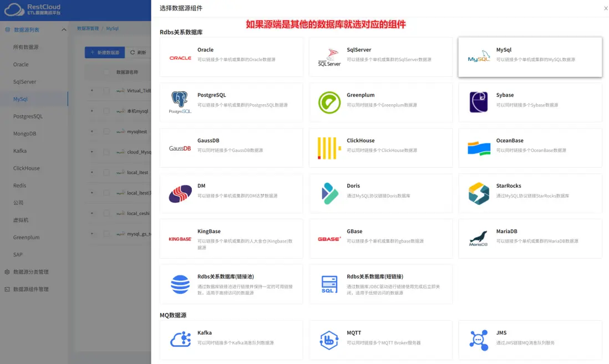
Task: Select Rdbs connection pool globe icon
Action: [180, 284]
